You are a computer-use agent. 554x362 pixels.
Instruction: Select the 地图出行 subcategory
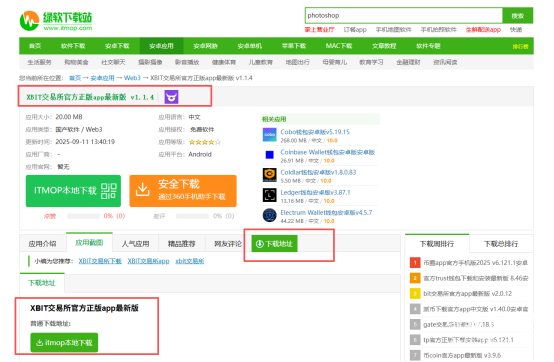(x=297, y=62)
